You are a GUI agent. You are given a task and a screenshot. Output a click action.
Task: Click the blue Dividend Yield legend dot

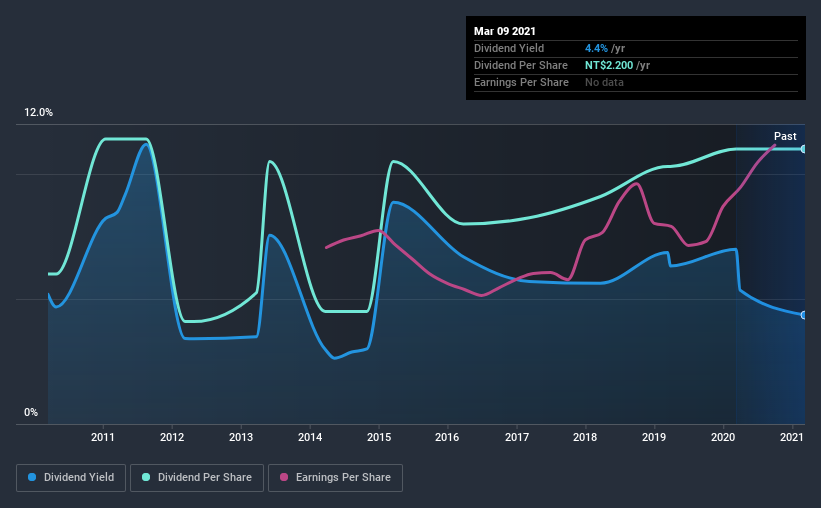point(32,477)
